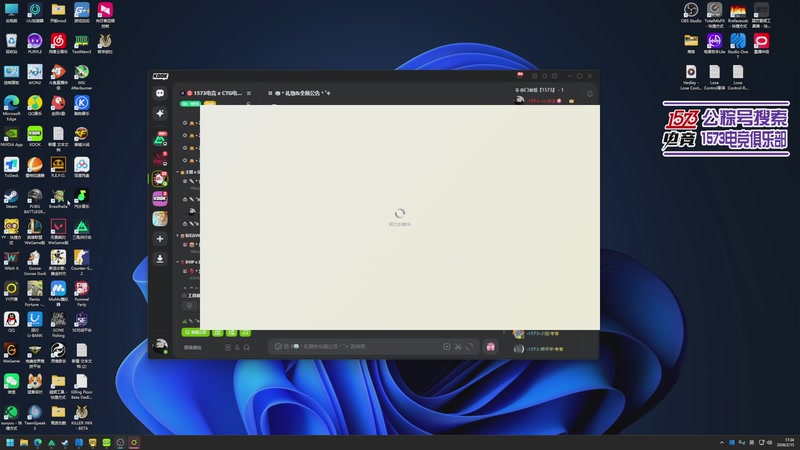Click the plus add-server button in KOOK
The image size is (800, 450).
click(x=160, y=238)
